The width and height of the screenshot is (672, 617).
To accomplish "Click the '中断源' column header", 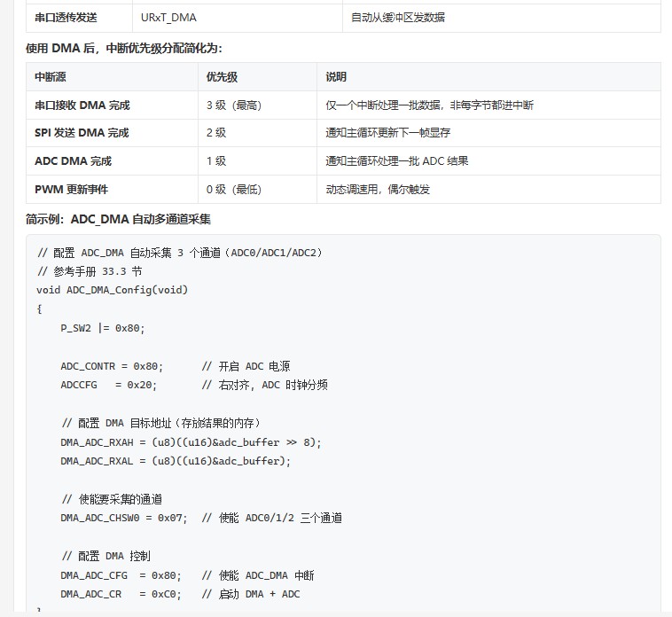I will click(x=112, y=77).
